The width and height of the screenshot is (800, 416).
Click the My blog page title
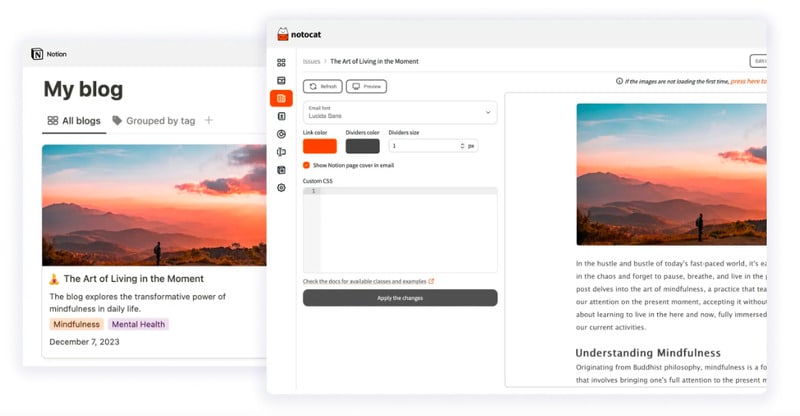(x=83, y=89)
